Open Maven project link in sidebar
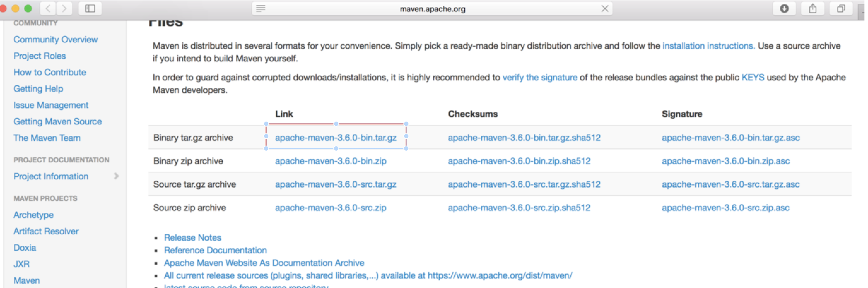Image resolution: width=868 pixels, height=288 pixels. click(x=26, y=281)
